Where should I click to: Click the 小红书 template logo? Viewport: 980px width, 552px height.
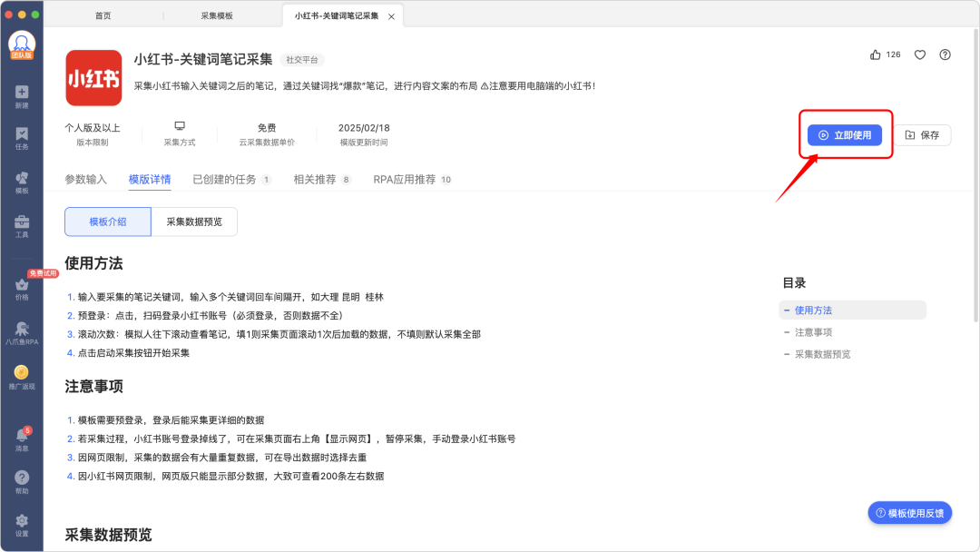93,78
